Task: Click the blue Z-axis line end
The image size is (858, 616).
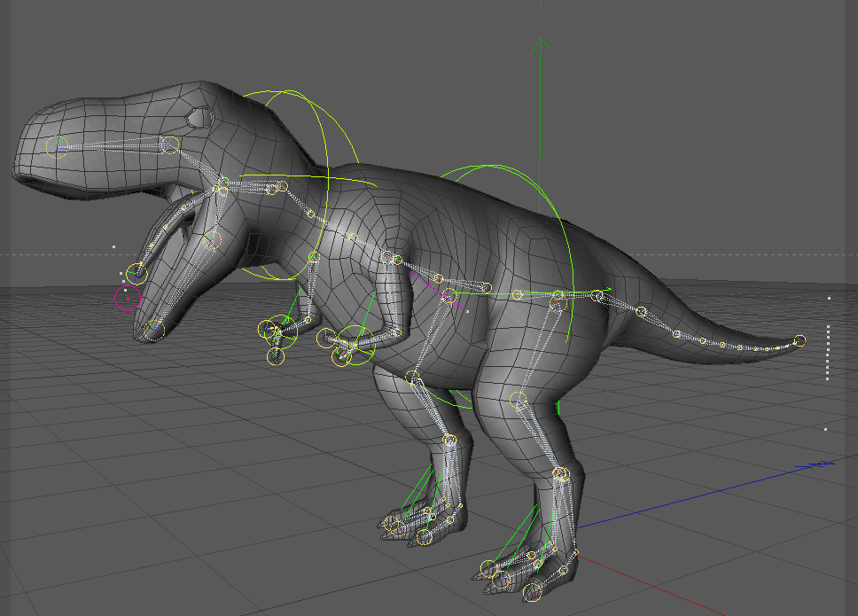Action: (821, 465)
